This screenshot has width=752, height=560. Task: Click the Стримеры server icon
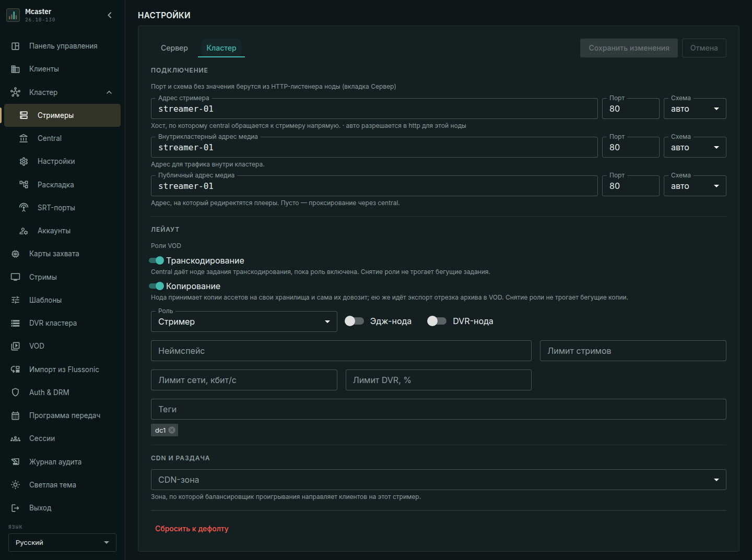click(x=24, y=115)
